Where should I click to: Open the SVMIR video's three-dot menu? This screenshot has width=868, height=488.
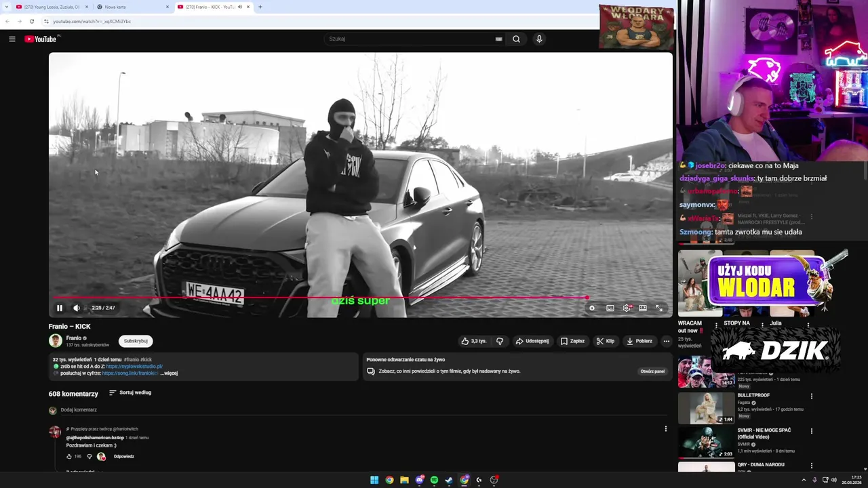coord(812,431)
